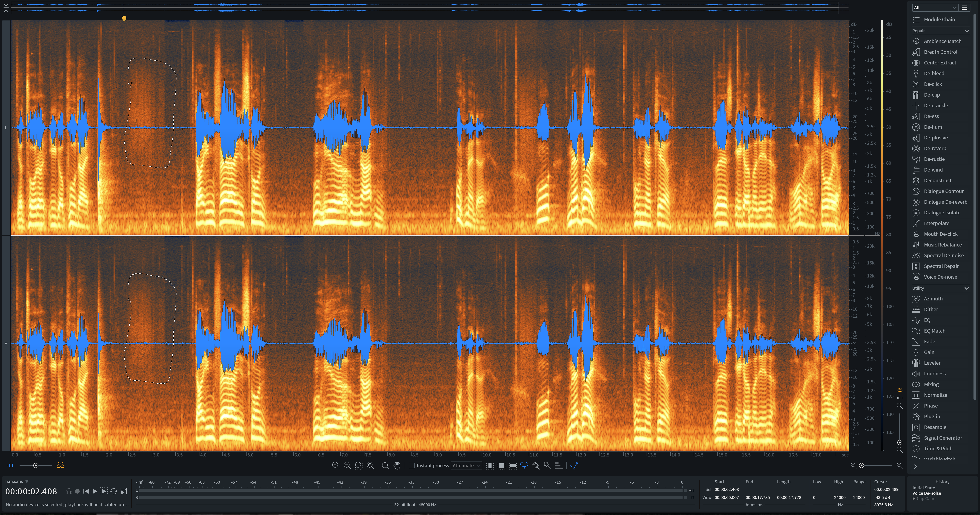This screenshot has width=980, height=515.
Task: Adjust the waveform/spectrogram balance slider
Action: click(x=36, y=465)
